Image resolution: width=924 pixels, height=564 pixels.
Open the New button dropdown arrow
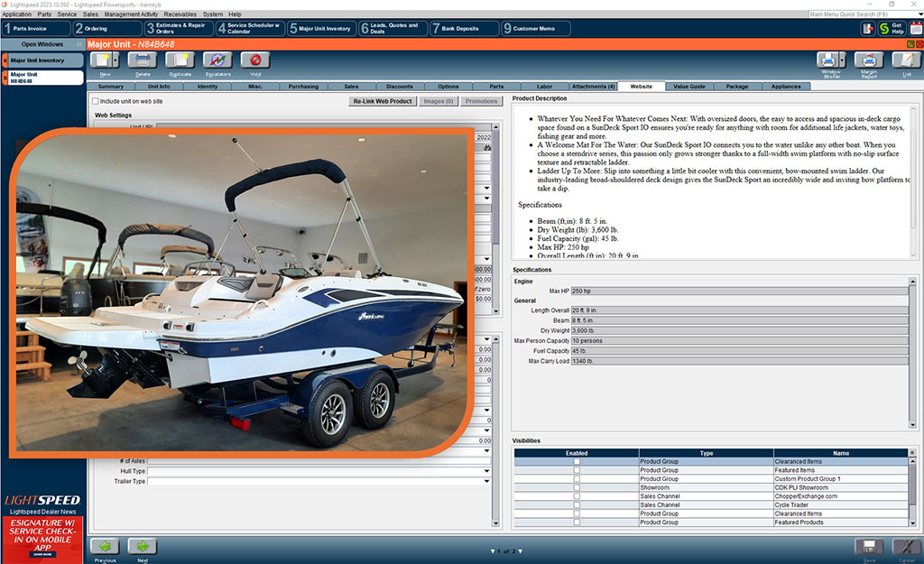pyautogui.click(x=115, y=60)
